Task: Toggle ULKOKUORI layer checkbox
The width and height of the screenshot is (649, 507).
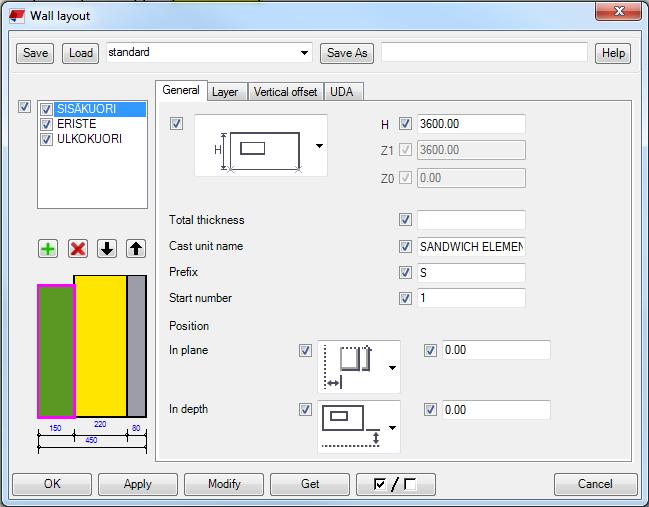Action: click(46, 139)
